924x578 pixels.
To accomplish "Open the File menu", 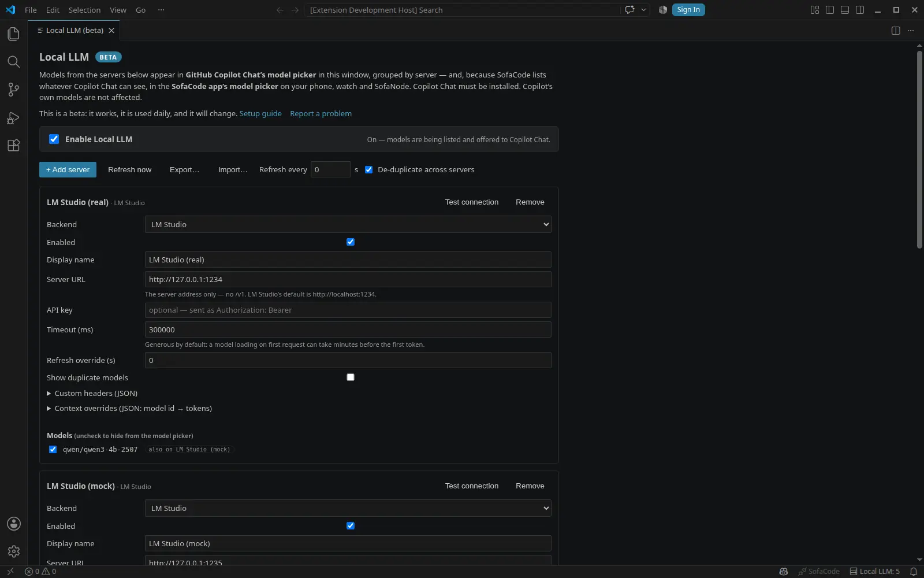I will (x=31, y=10).
